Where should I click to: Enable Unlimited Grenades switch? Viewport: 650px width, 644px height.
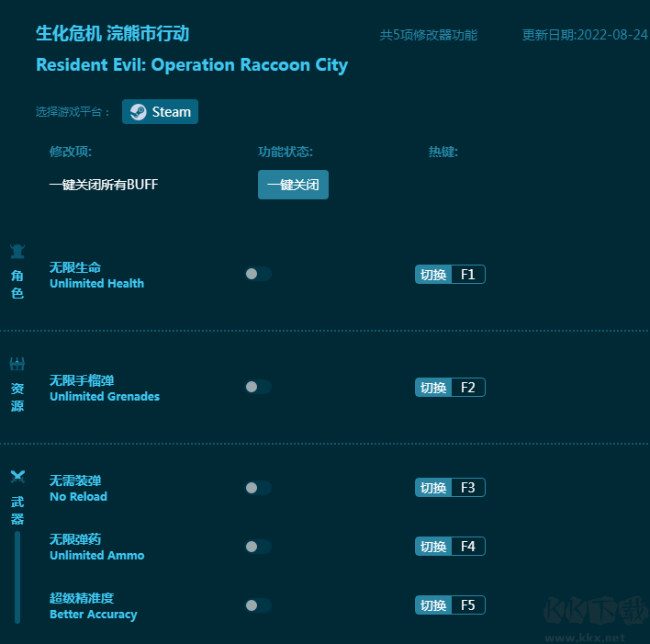[258, 387]
